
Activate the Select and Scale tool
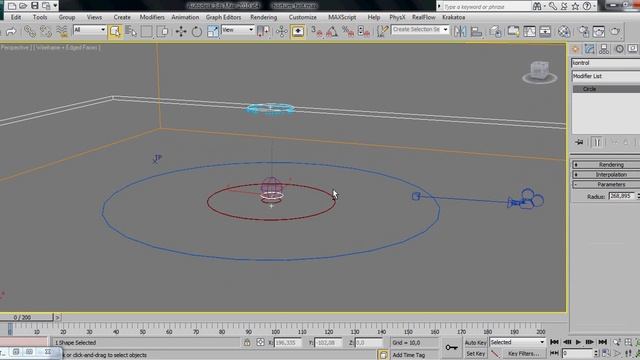coord(213,31)
